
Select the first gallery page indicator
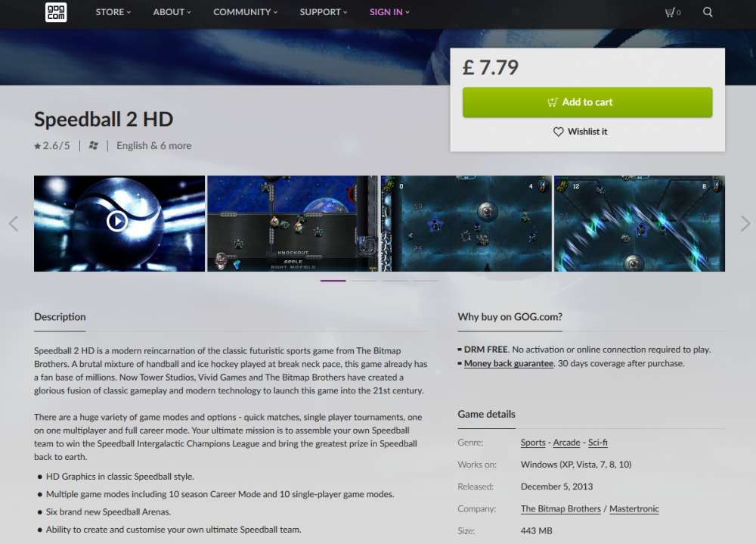(333, 281)
